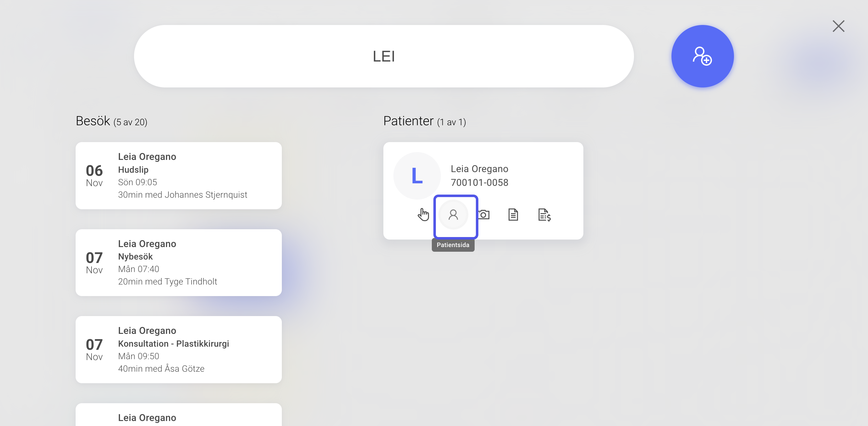Screen dimensions: 868x426
Task: Open the Hudslip visit on 06 Nov
Action: (179, 176)
